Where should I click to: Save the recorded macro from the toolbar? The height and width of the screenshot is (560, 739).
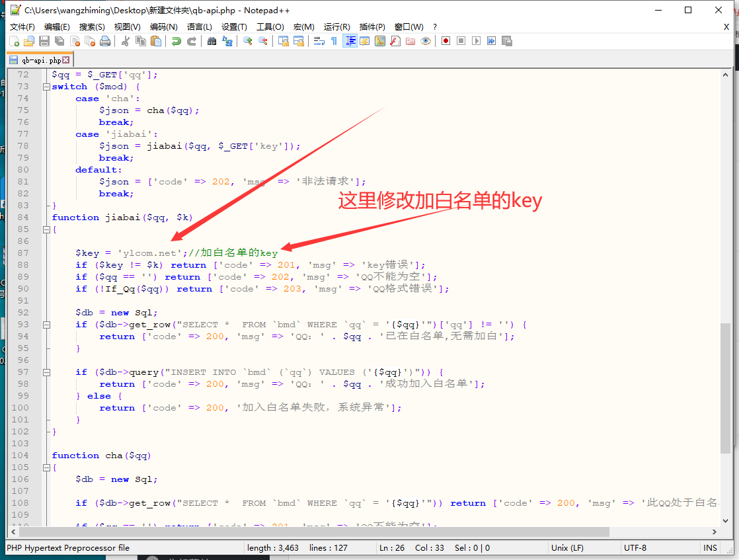507,42
